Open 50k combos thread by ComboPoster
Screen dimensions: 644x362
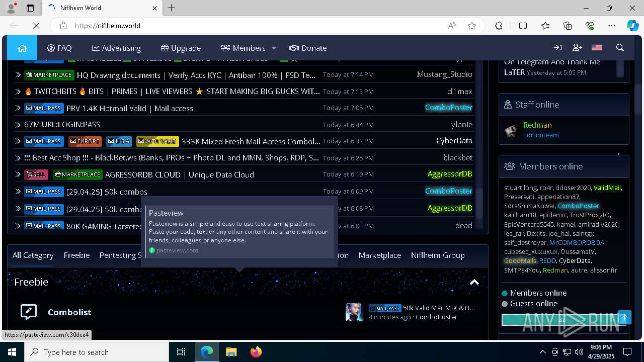point(107,192)
